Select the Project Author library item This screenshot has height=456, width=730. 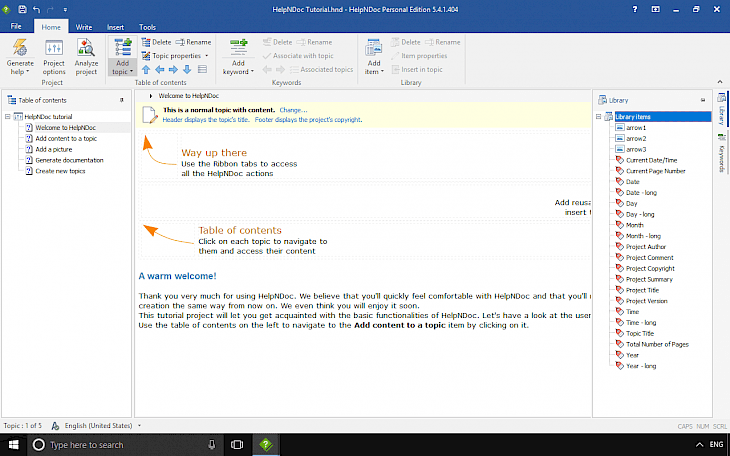(x=646, y=247)
